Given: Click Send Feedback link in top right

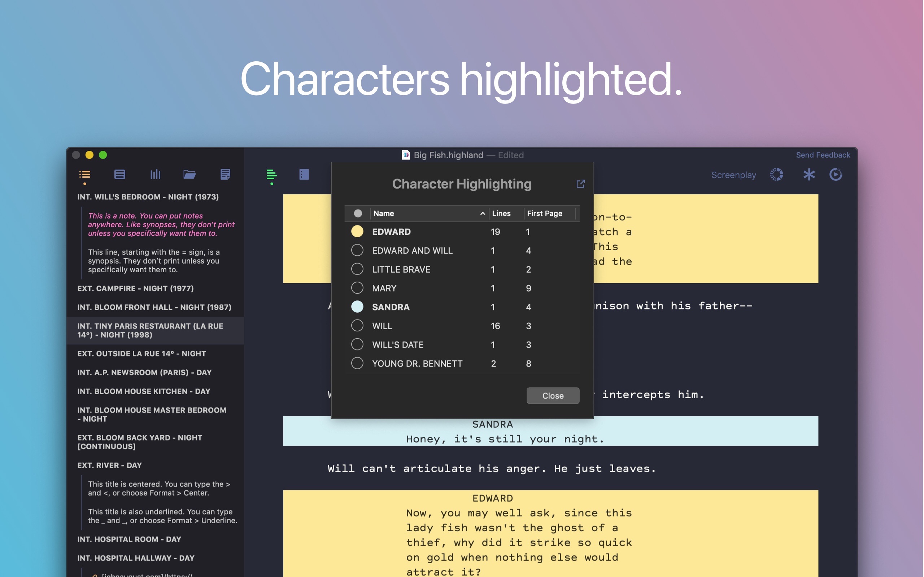Looking at the screenshot, I should [823, 154].
